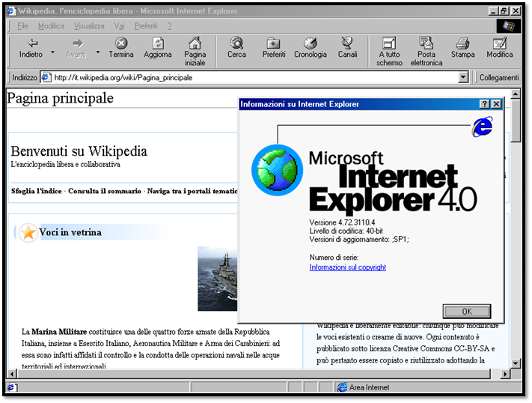Viewport: 532px width, 403px height.
Task: Open the File menu
Action: (x=22, y=25)
